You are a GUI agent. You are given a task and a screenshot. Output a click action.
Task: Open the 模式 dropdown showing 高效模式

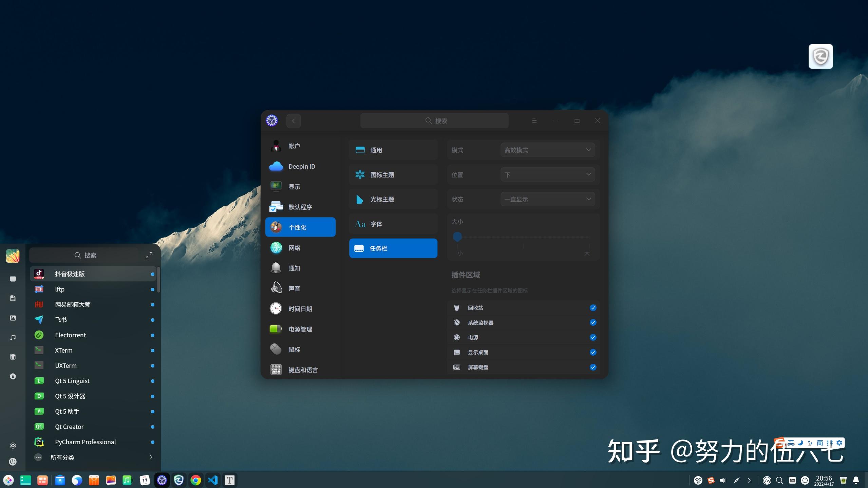548,150
